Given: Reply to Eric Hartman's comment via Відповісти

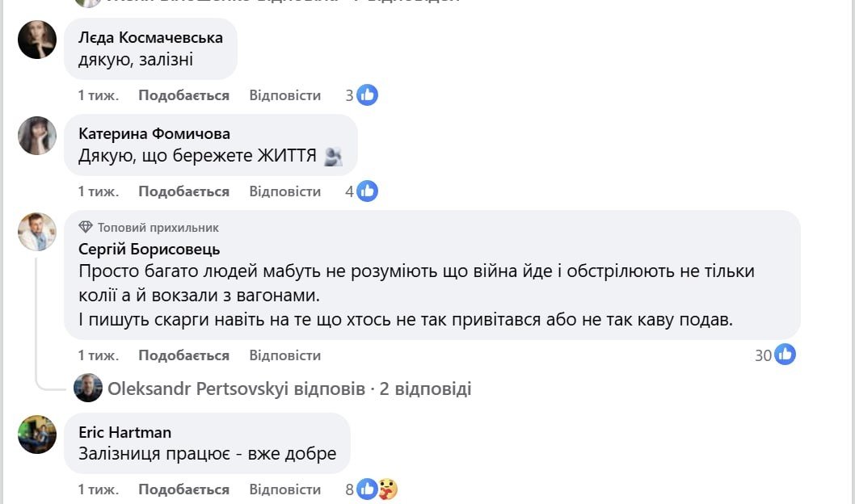Looking at the screenshot, I should [284, 489].
